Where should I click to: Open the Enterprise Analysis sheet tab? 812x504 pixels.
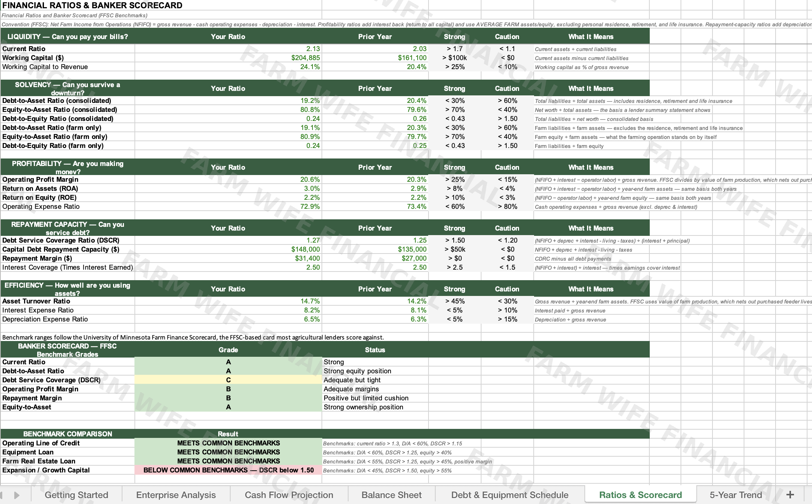click(176, 495)
